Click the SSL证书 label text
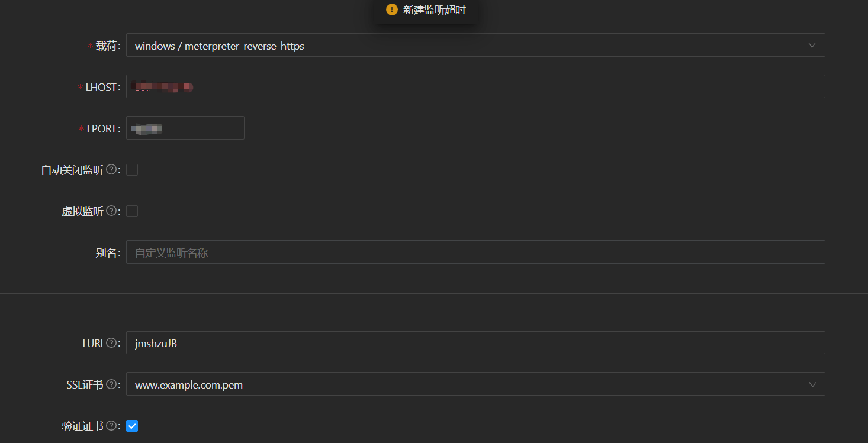 pyautogui.click(x=85, y=384)
